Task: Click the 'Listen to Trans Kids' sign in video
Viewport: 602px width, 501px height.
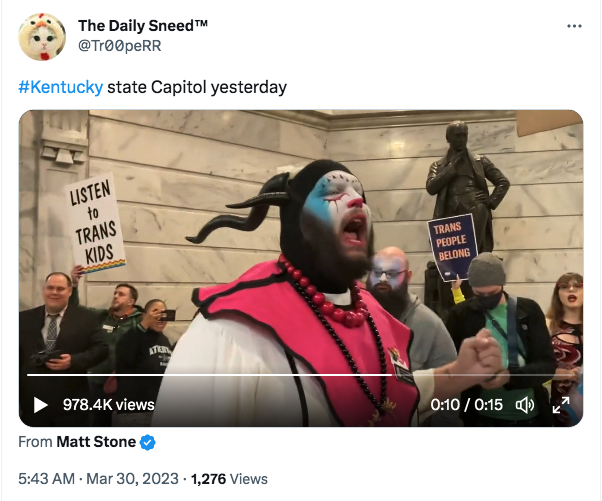Action: [96, 223]
